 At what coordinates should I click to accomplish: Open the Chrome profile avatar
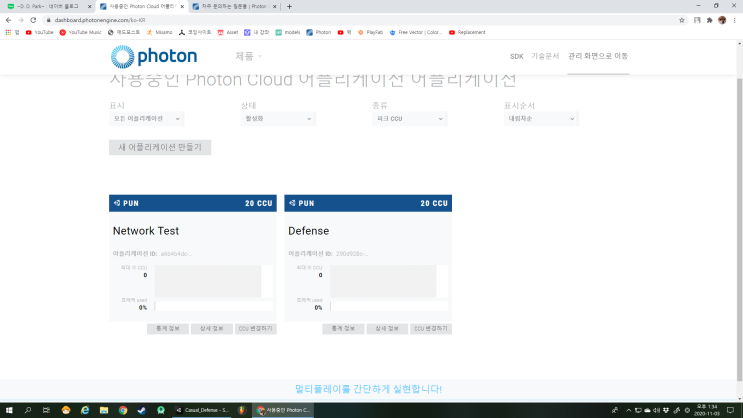722,20
